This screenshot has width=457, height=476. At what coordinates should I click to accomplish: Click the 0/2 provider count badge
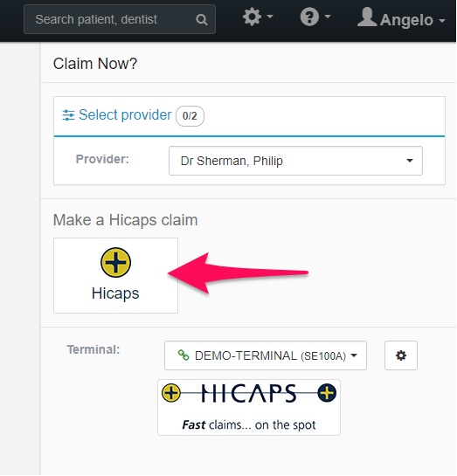point(190,116)
